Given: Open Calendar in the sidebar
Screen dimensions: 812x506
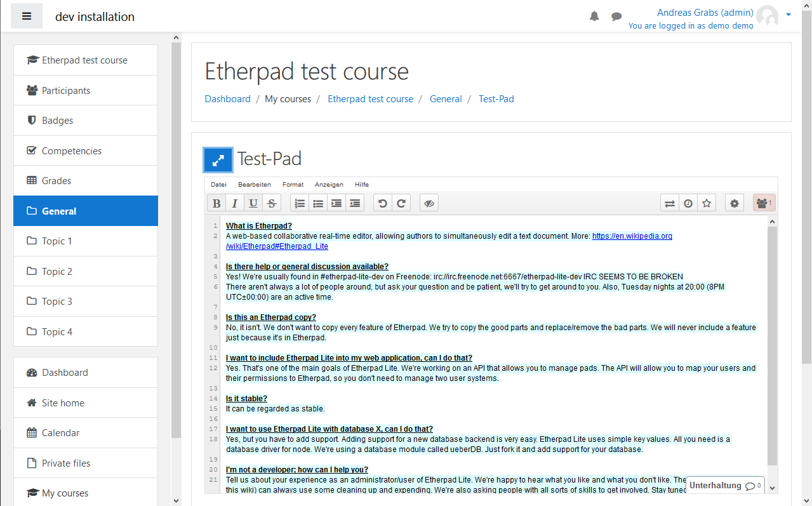Looking at the screenshot, I should (86, 433).
